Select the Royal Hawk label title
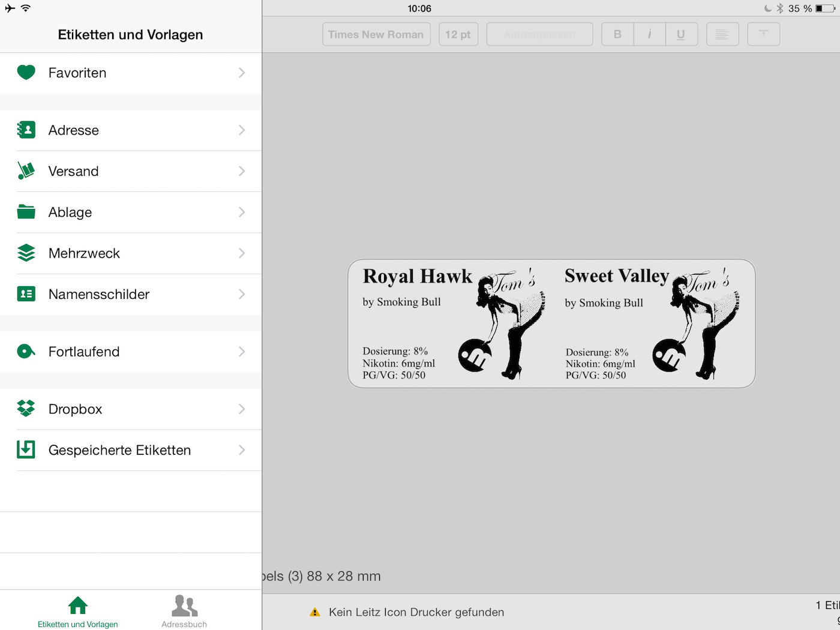The height and width of the screenshot is (630, 840). click(x=418, y=277)
